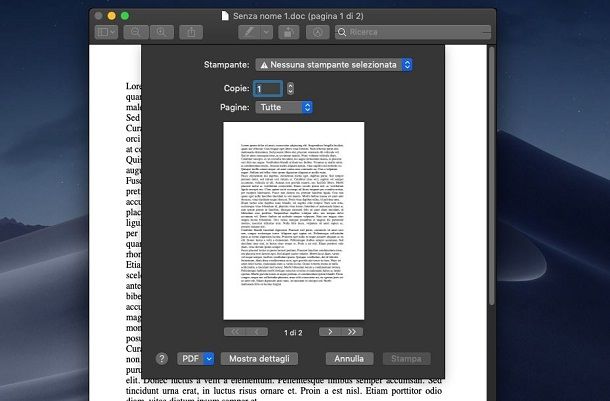Open the sidebar view options button

(x=106, y=32)
